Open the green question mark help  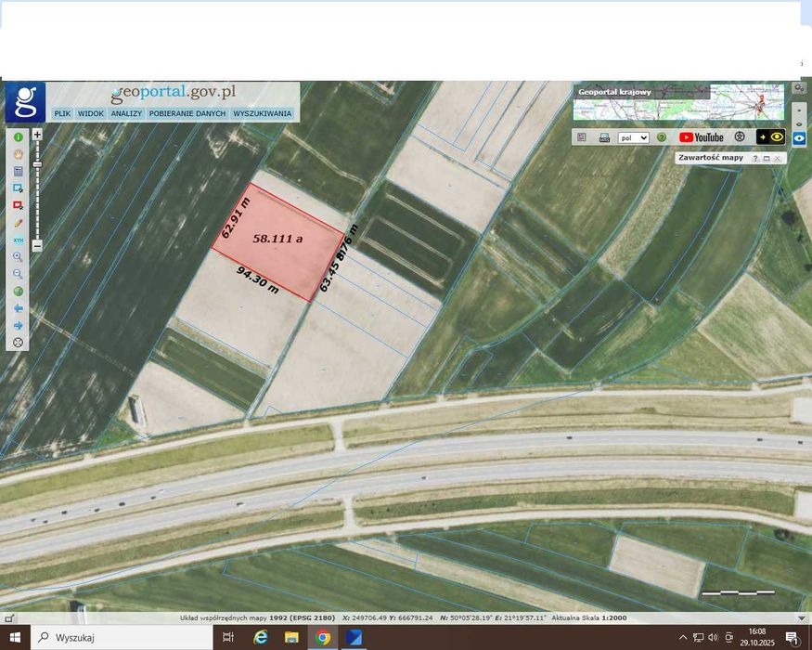pos(662,137)
